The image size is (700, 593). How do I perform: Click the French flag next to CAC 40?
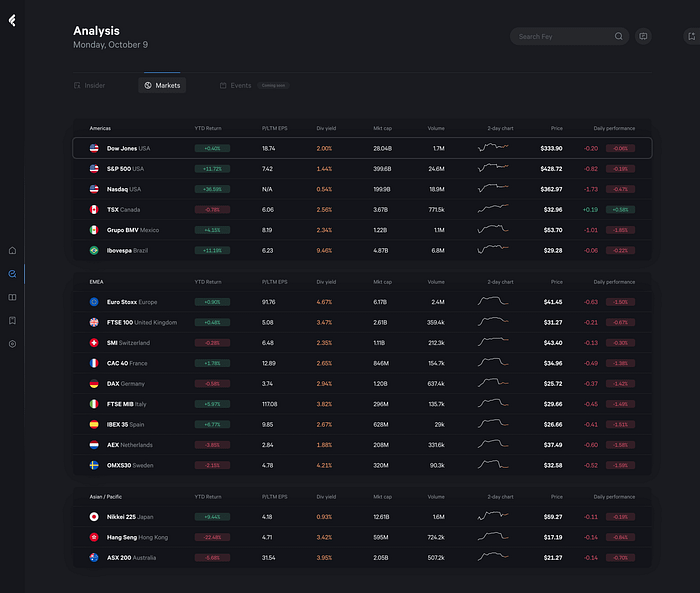[94, 363]
